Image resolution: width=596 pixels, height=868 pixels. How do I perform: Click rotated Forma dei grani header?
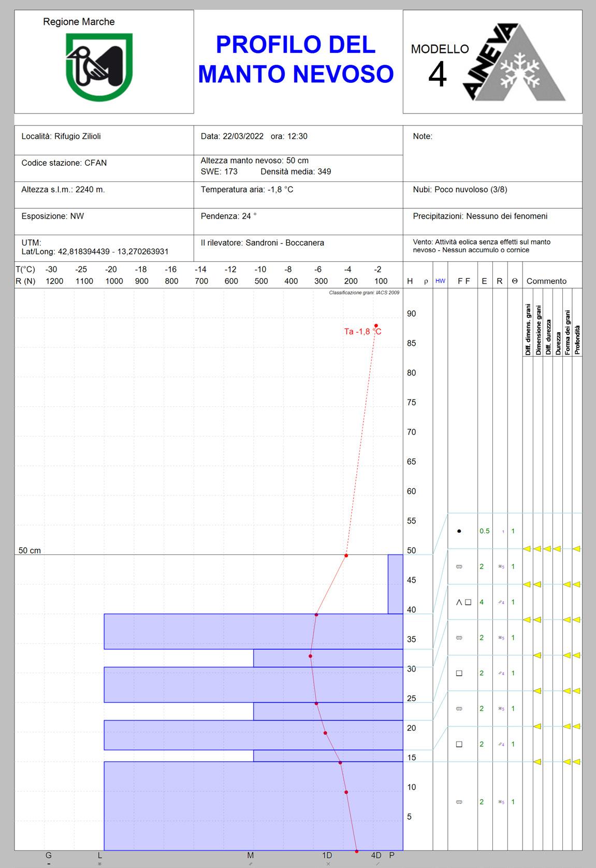(x=568, y=332)
